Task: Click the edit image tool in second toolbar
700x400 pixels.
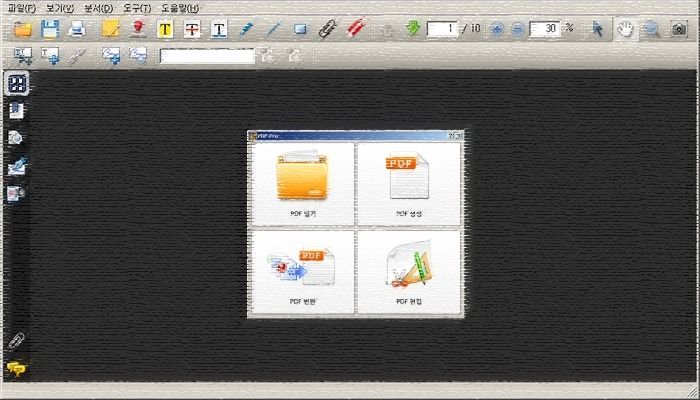Action: [23, 55]
